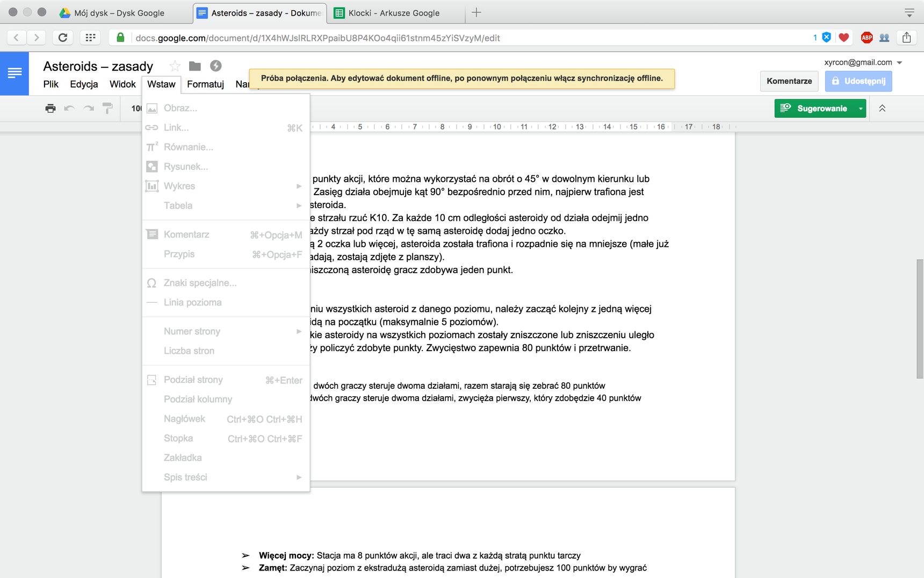The width and height of the screenshot is (924, 578).
Task: Click the vertical page scrollbar thumb
Action: 920,319
